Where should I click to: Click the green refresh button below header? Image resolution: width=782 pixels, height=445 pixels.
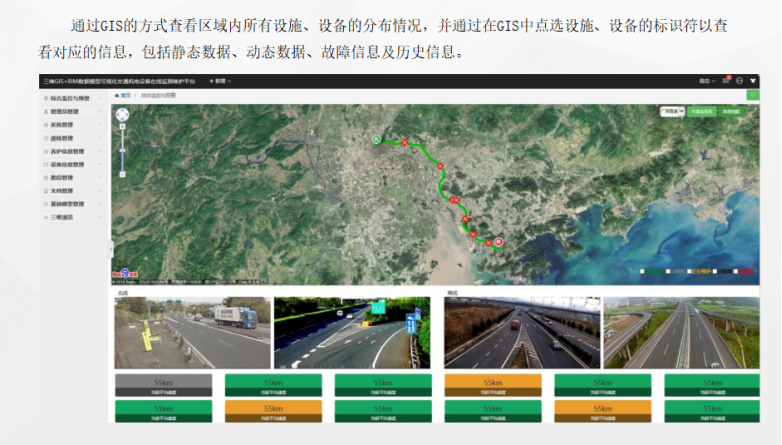click(x=752, y=95)
